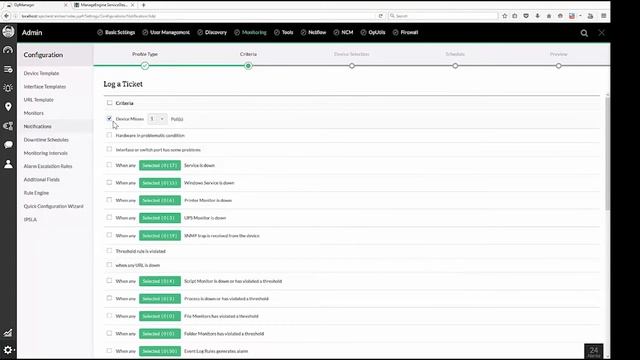The image size is (640, 360).
Task: Jump to the Schedule step circle
Action: click(455, 66)
